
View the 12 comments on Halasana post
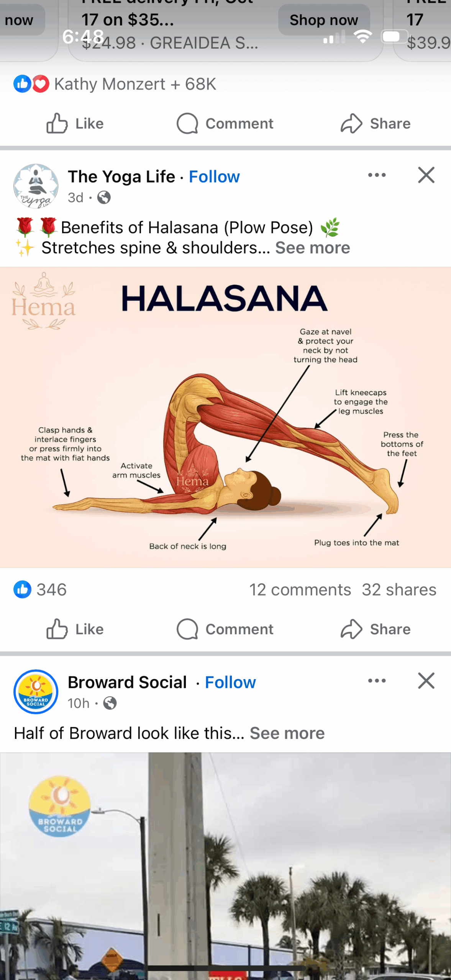(300, 590)
